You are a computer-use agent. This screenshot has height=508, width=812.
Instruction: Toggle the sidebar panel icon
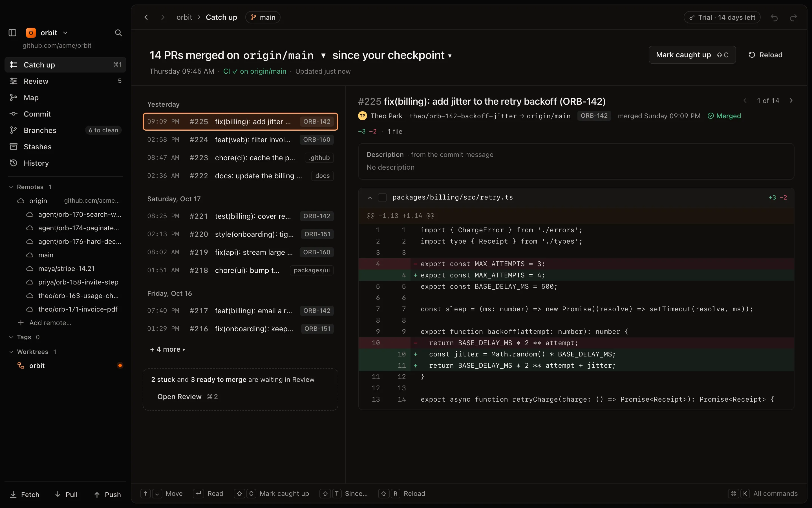pos(12,32)
